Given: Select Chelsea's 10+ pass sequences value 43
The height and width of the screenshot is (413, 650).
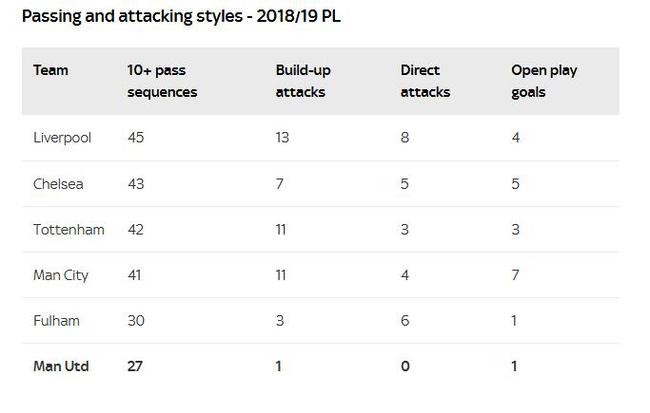Looking at the screenshot, I should 137,184.
